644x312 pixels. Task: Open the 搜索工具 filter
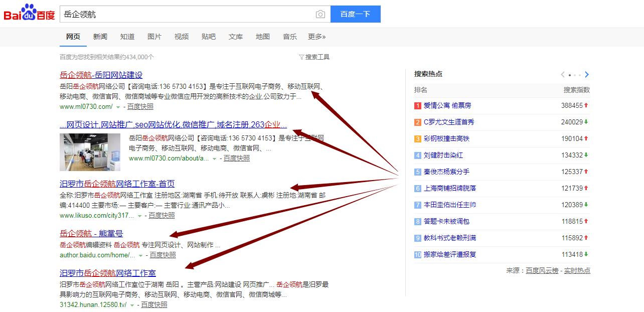[314, 57]
